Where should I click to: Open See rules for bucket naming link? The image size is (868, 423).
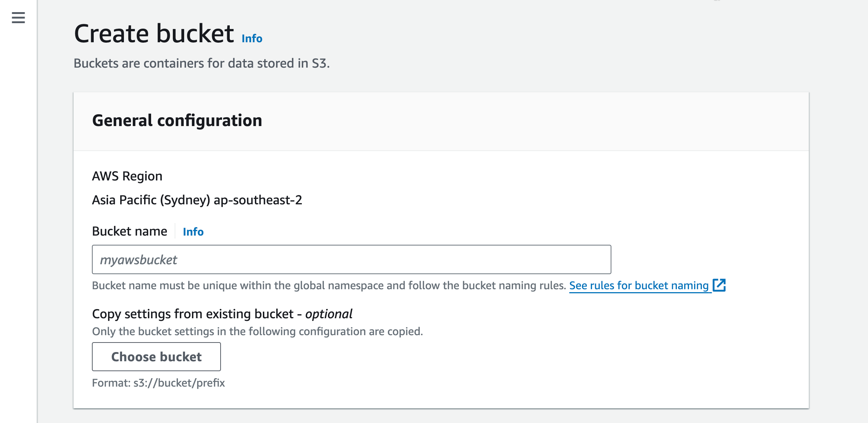click(x=639, y=286)
